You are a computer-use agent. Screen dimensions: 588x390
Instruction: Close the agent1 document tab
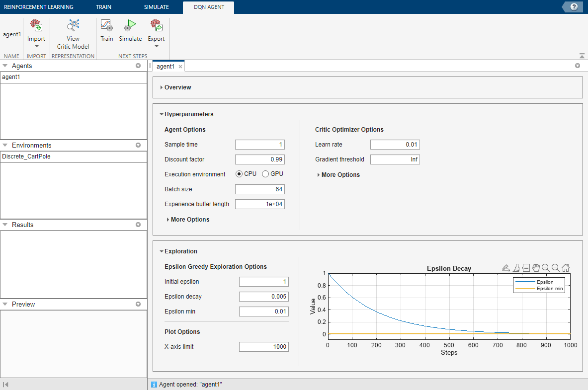[x=180, y=67]
